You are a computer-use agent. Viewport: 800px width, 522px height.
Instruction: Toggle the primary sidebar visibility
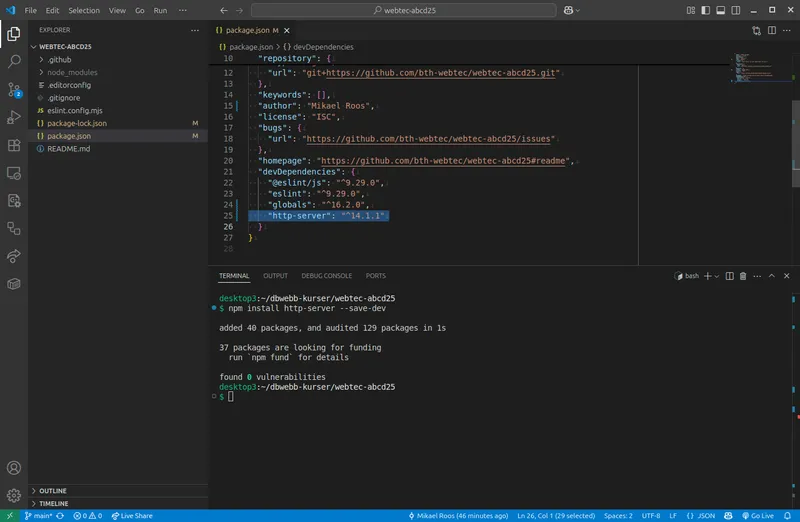[x=706, y=10]
